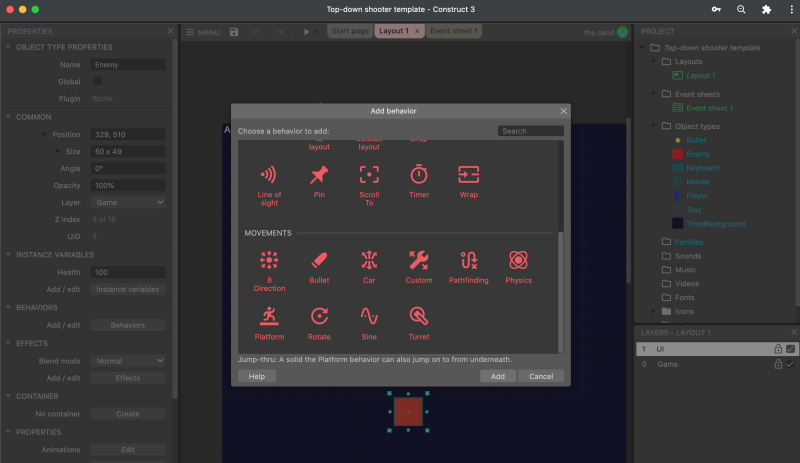Collapse Layouts folder in project tree
The image size is (800, 463).
654,61
